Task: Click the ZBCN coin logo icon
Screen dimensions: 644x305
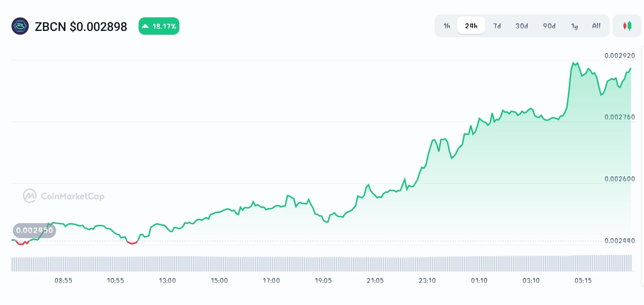Action: pos(20,26)
